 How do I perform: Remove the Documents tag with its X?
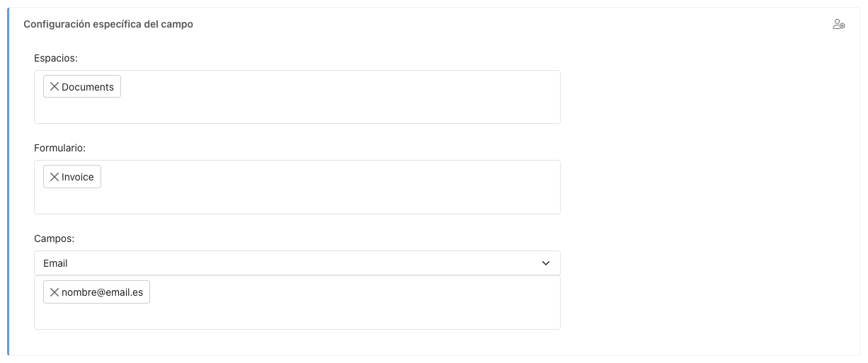coord(54,87)
